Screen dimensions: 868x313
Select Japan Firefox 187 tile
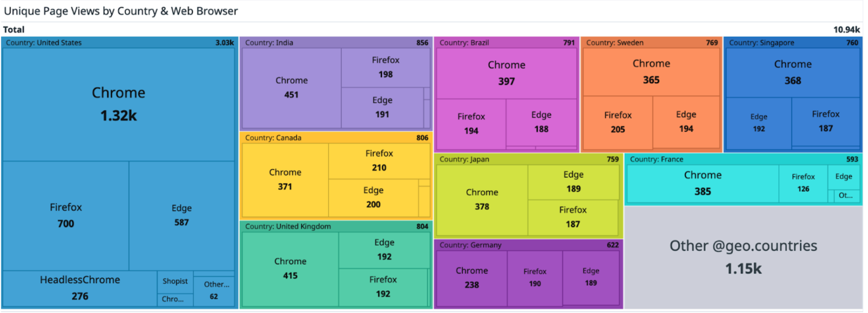point(573,217)
